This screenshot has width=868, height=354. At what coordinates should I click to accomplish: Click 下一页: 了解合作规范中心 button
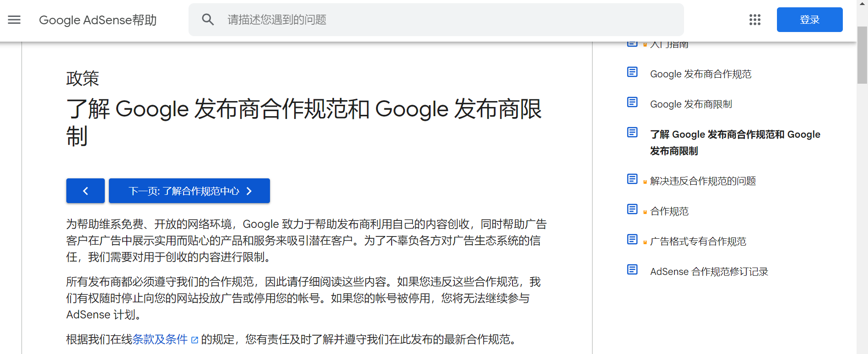(x=189, y=191)
